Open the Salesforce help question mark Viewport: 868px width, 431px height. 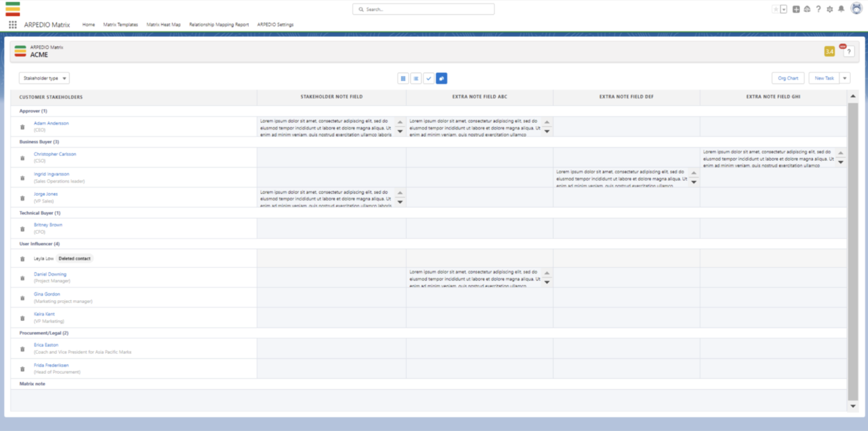(x=819, y=9)
